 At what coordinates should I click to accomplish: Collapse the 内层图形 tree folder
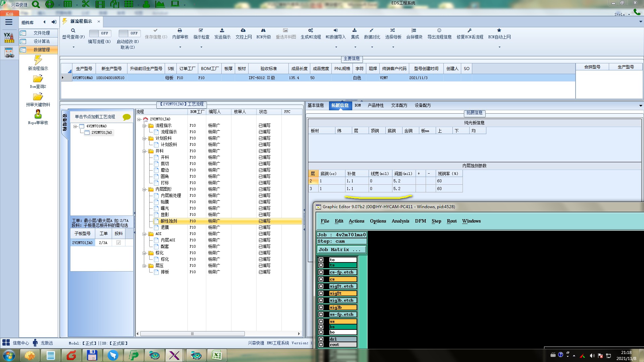click(x=144, y=189)
